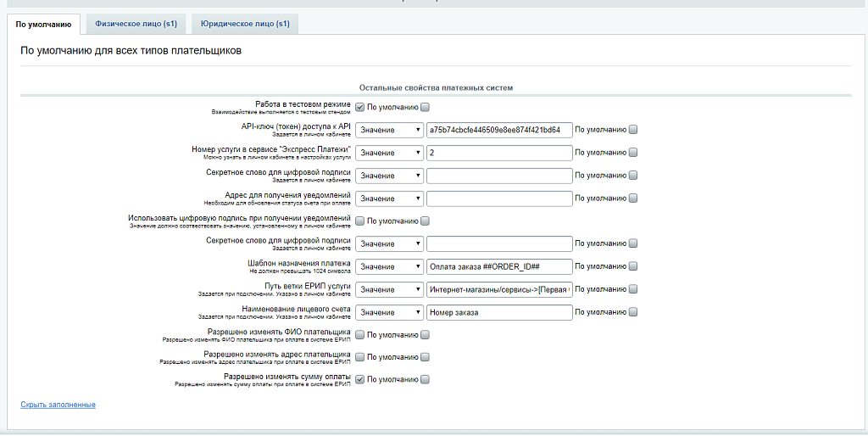The width and height of the screenshot is (868, 436).
Task: Open the dropdown for Путь ветки ЕРИП услуги
Action: click(x=389, y=289)
